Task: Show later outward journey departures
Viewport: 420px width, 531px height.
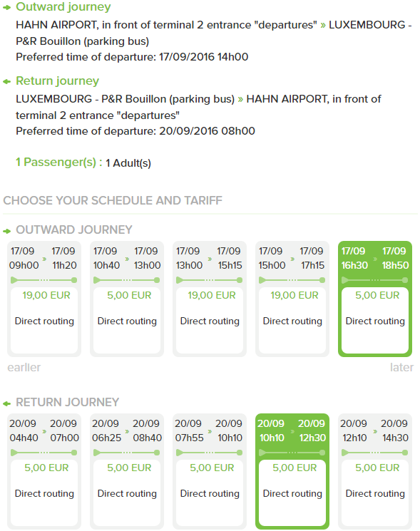Action: coord(401,368)
